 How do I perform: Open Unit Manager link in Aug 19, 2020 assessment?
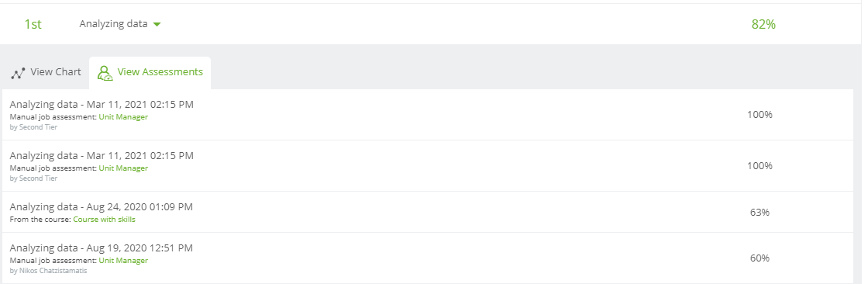123,261
